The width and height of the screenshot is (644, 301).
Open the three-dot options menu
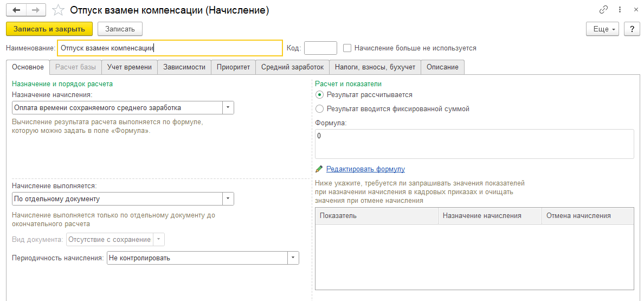[x=620, y=10]
